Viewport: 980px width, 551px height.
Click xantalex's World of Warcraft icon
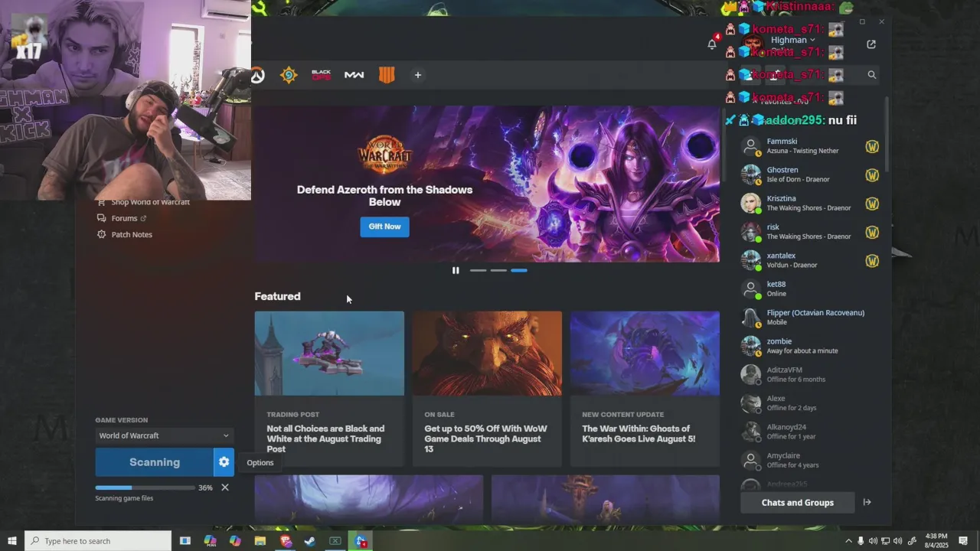point(872,261)
